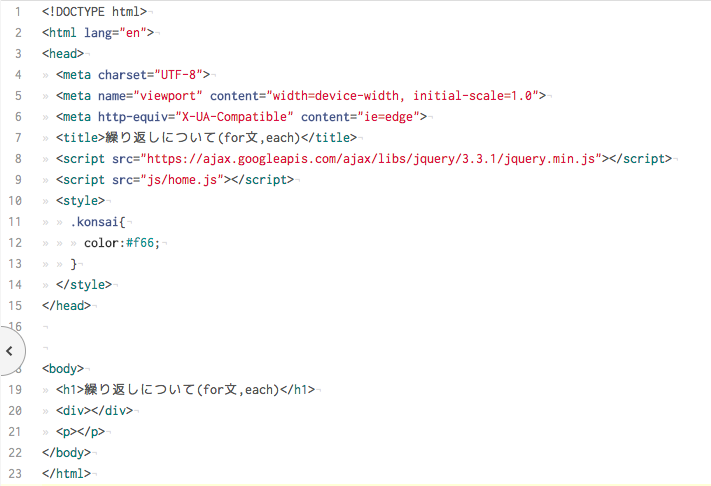The height and width of the screenshot is (486, 711).
Task: Click the closing </html> tag
Action: click(x=66, y=473)
